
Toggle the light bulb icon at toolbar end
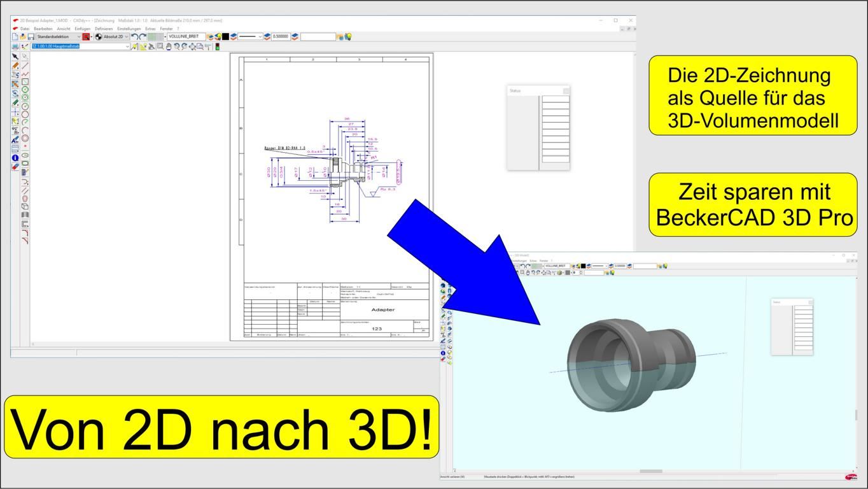[x=348, y=37]
